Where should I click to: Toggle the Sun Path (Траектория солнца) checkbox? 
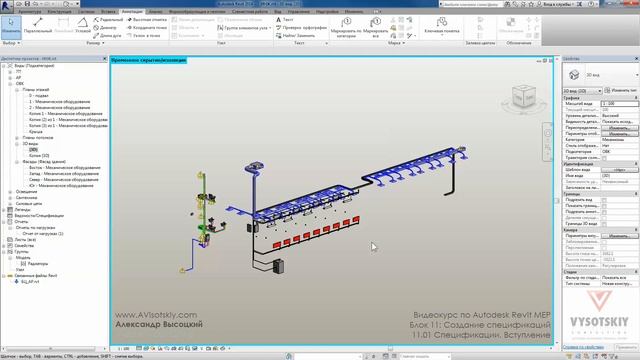[604, 158]
